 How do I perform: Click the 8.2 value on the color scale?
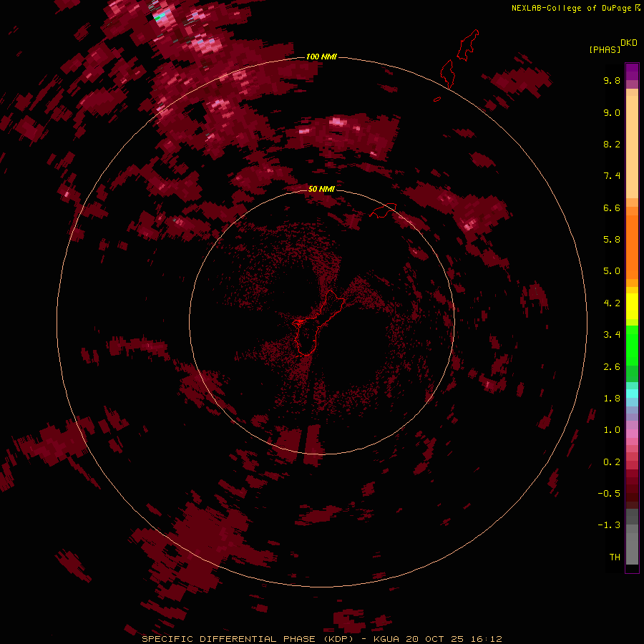pyautogui.click(x=612, y=144)
